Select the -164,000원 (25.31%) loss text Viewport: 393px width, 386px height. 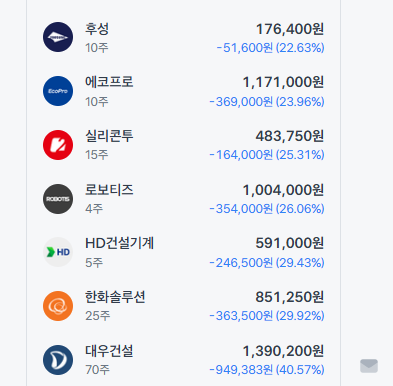(267, 155)
